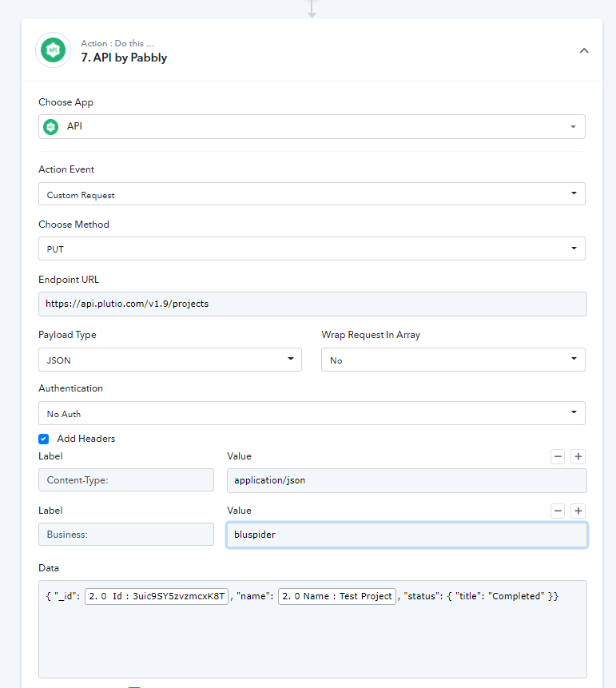This screenshot has height=688, width=616.
Task: Open the Action Event Custom Request dropdown
Action: coord(312,194)
